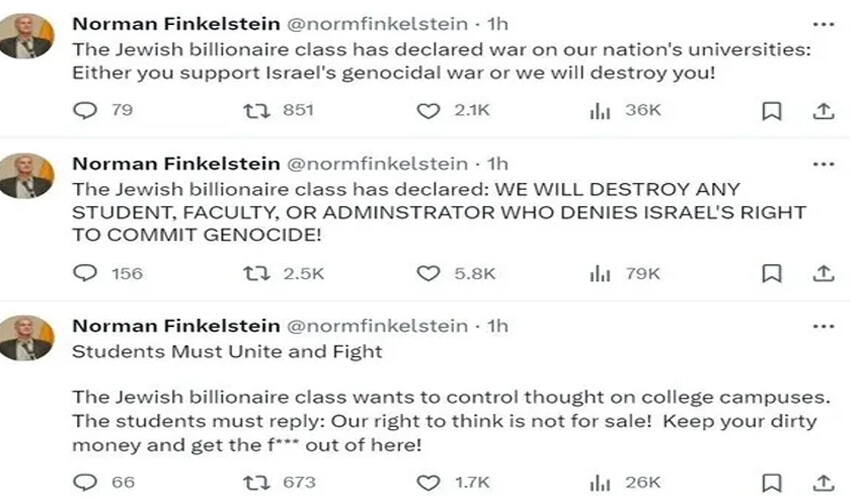Share the second tweet
850x500 pixels.
[x=823, y=272]
